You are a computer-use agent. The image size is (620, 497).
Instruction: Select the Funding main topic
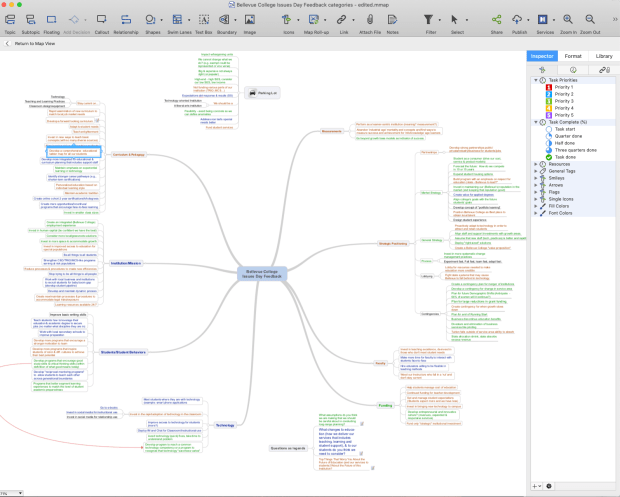(385, 406)
